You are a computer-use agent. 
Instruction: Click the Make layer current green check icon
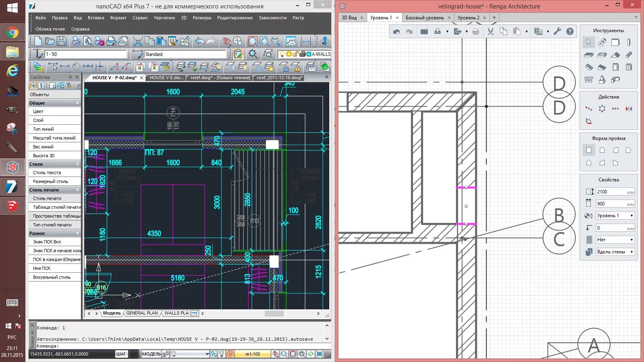tap(192, 66)
